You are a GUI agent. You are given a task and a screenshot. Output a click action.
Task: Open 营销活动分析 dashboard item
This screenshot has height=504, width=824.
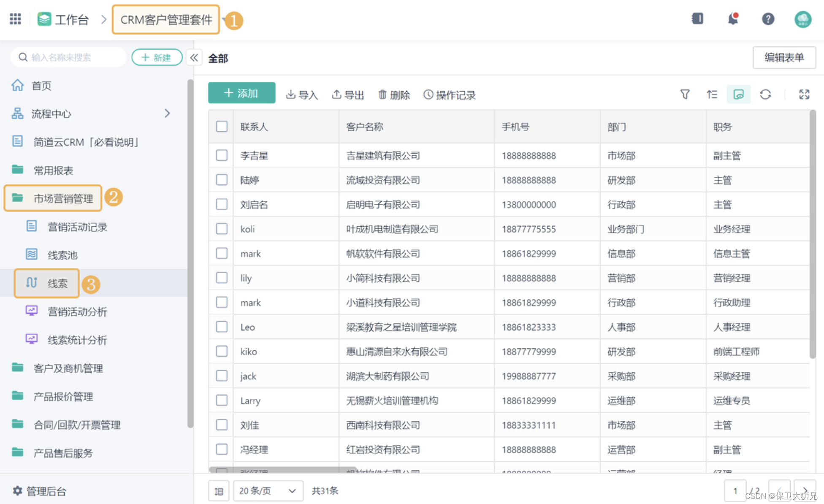pyautogui.click(x=77, y=312)
